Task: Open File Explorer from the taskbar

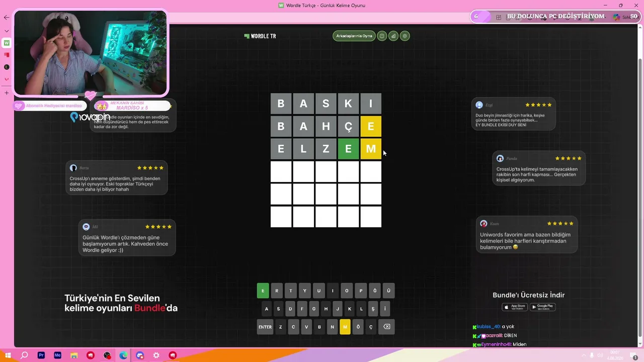Action: tap(74, 355)
